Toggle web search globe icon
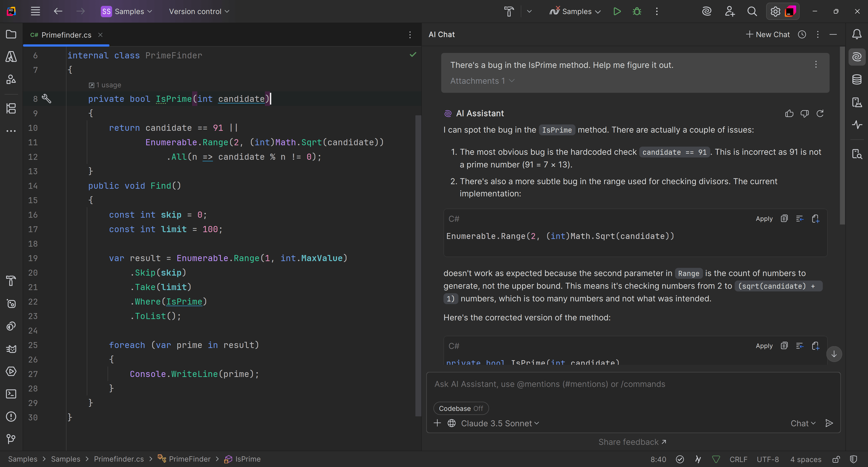 [452, 423]
